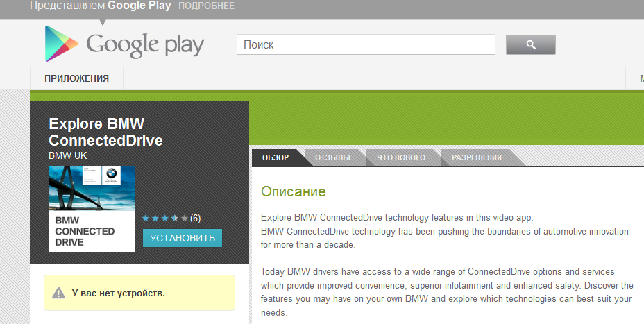The height and width of the screenshot is (324, 644).
Task: Open the BMW Connected Drive app thumbnail
Action: click(x=92, y=209)
